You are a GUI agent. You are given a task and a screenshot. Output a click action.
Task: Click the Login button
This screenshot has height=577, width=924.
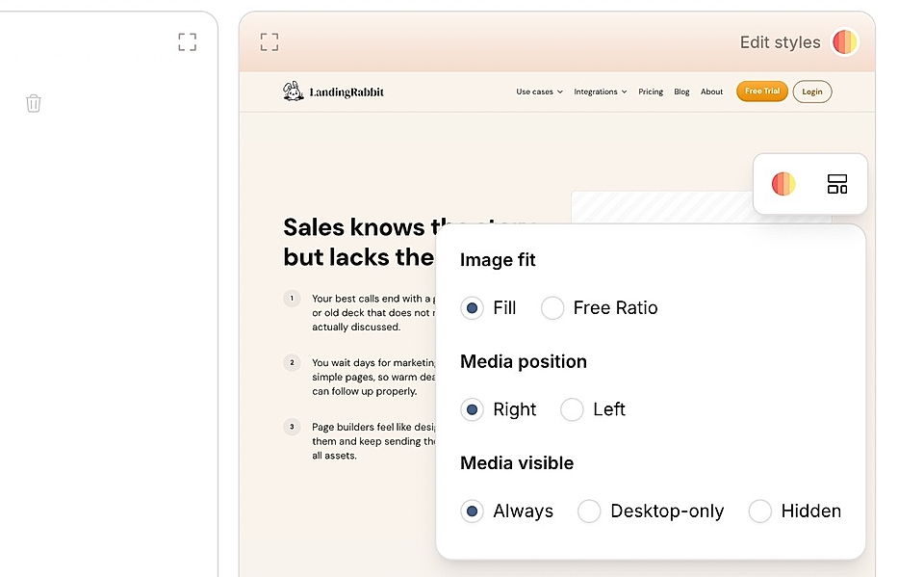point(812,92)
